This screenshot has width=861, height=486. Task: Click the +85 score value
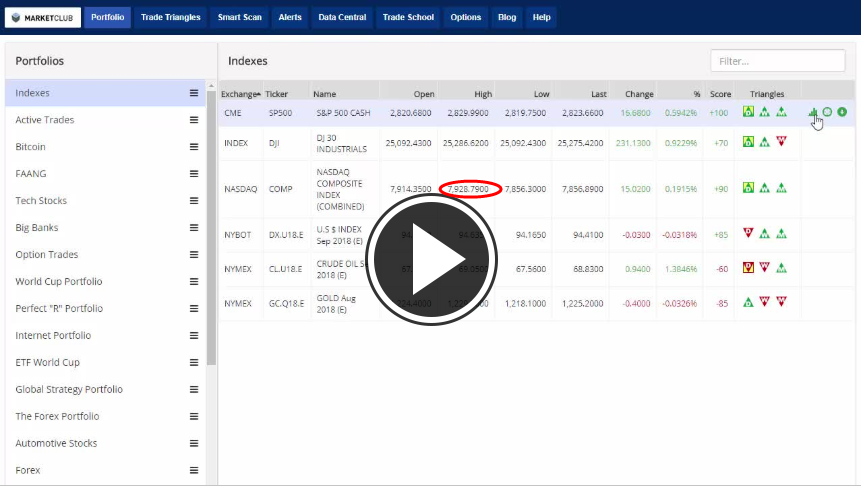click(x=721, y=235)
